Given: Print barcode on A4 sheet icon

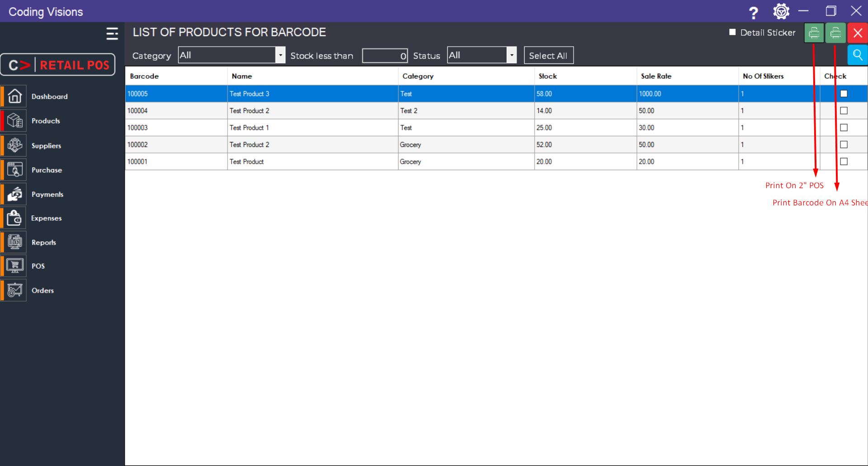Looking at the screenshot, I should (835, 33).
